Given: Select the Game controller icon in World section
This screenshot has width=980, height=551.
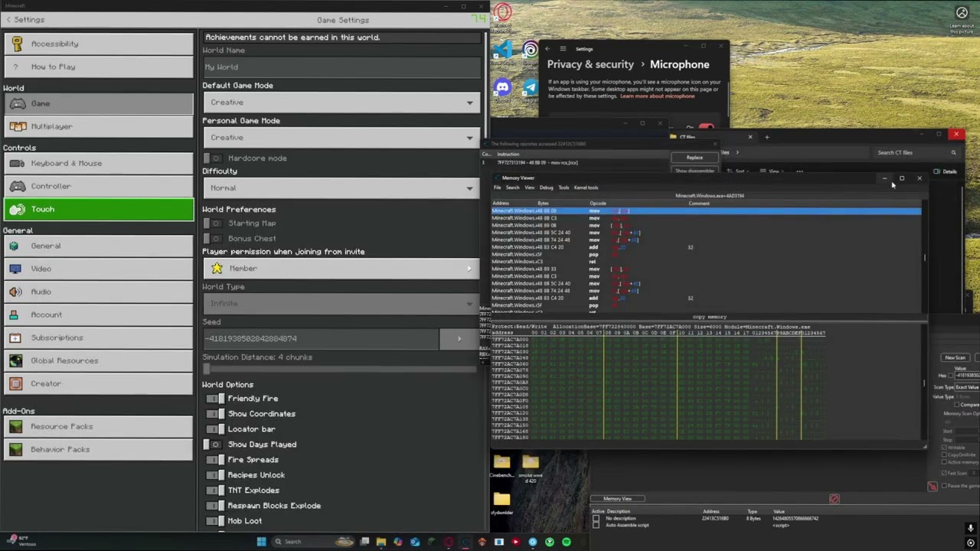Looking at the screenshot, I should [17, 103].
